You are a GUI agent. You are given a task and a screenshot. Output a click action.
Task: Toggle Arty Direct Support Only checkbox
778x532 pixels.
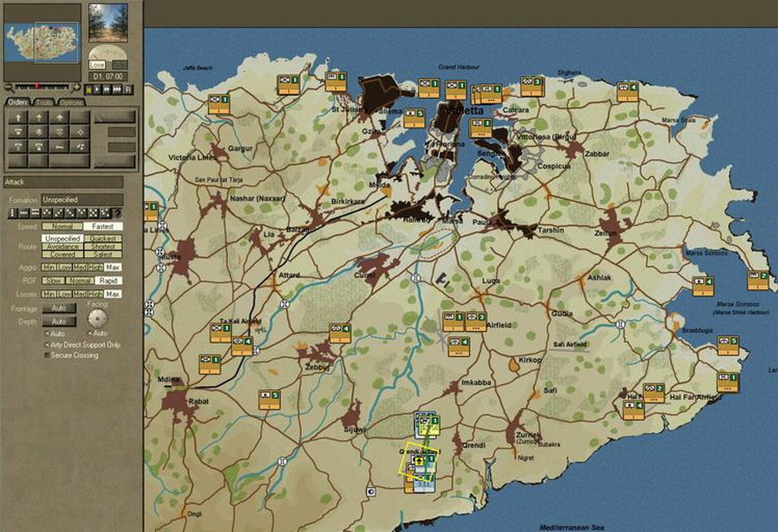[47, 344]
